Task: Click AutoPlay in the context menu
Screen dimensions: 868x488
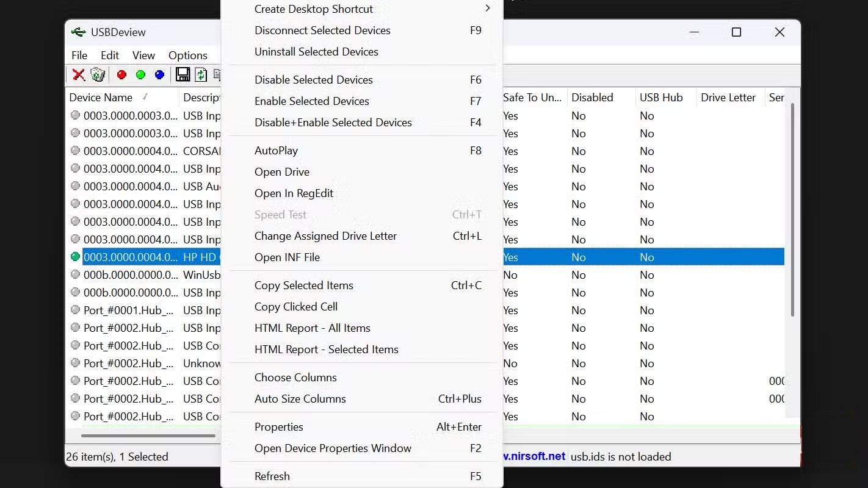Action: 362,151
